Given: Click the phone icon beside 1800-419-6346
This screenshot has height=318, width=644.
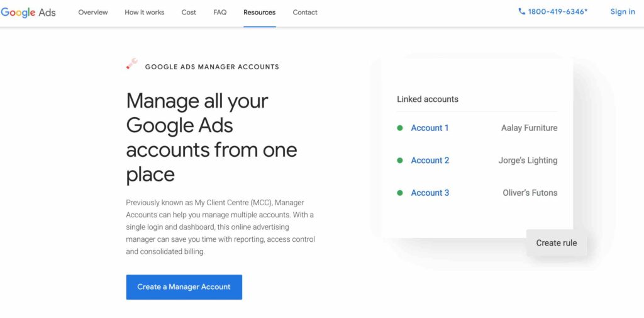Looking at the screenshot, I should tap(521, 11).
